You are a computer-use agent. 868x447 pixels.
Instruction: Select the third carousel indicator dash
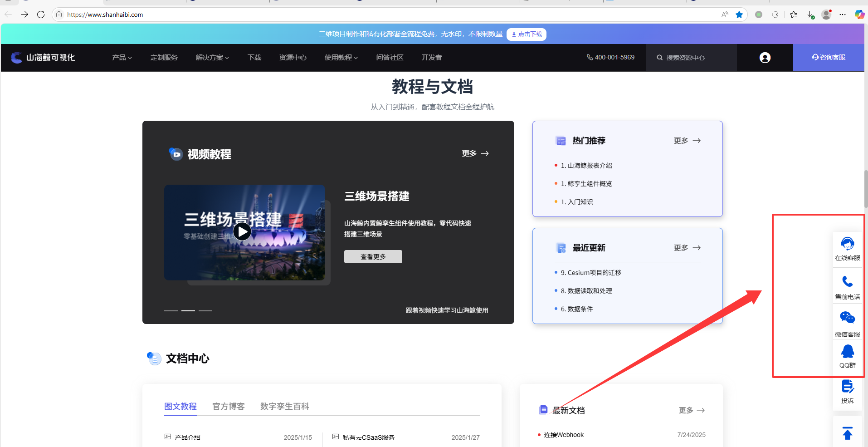tap(205, 311)
